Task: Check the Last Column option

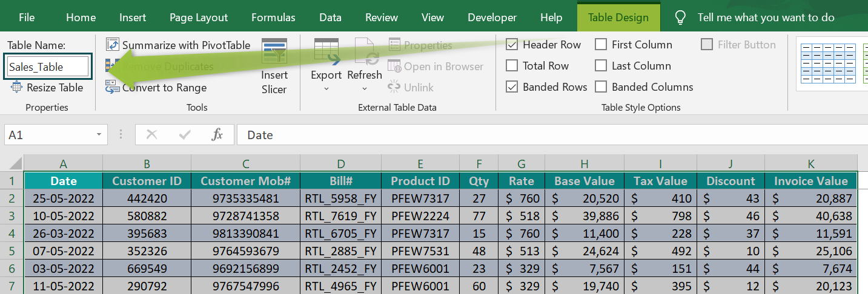Action: tap(601, 65)
